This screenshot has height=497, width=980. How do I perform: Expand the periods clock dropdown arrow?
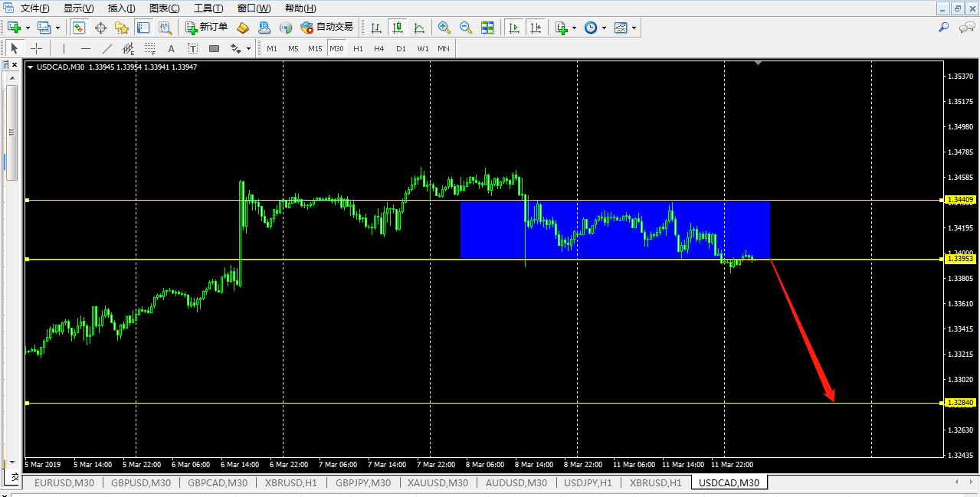(604, 28)
